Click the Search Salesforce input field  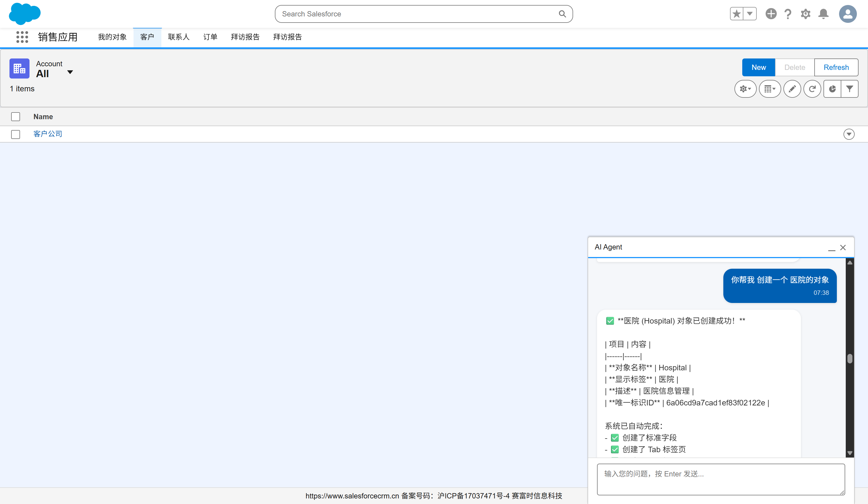[424, 14]
